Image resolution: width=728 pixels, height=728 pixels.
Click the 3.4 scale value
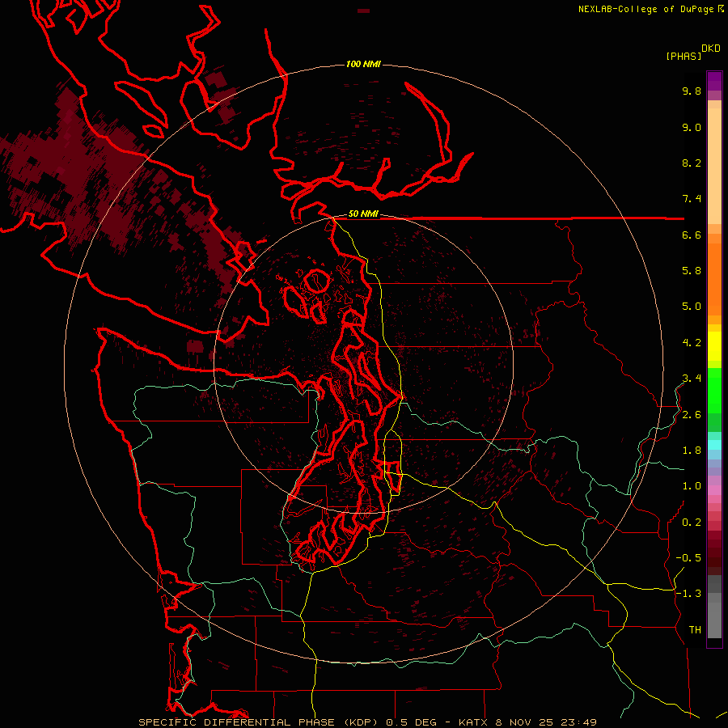coord(692,379)
